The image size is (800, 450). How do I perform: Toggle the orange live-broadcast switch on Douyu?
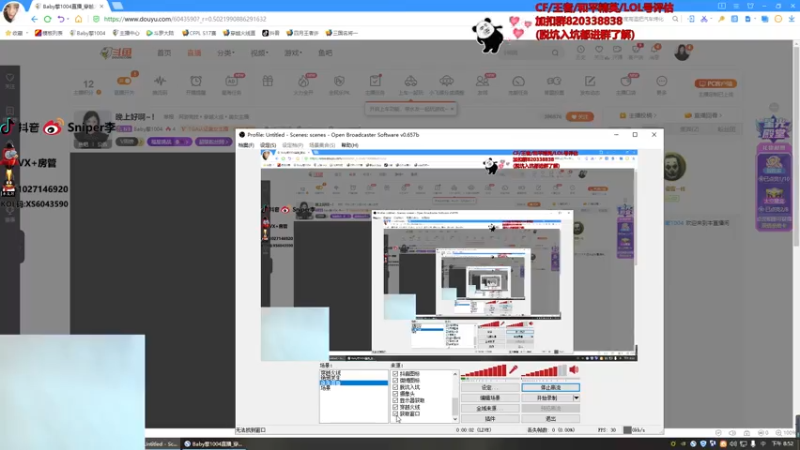(x=124, y=81)
